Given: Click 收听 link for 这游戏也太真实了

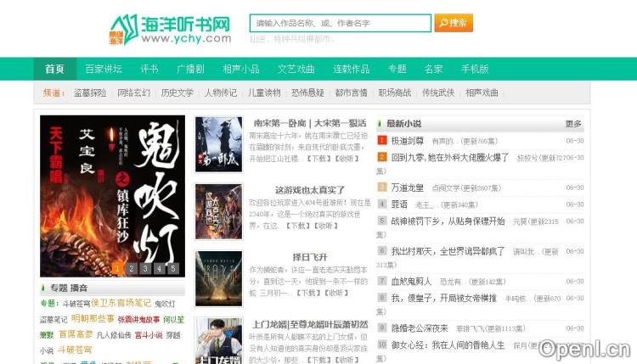Looking at the screenshot, I should (326, 226).
